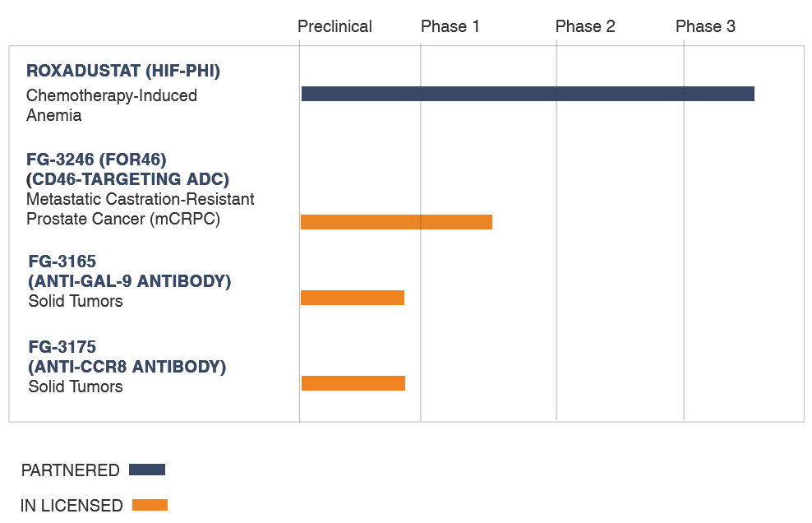
Task: Click the Phase 2 column header
Action: click(585, 26)
